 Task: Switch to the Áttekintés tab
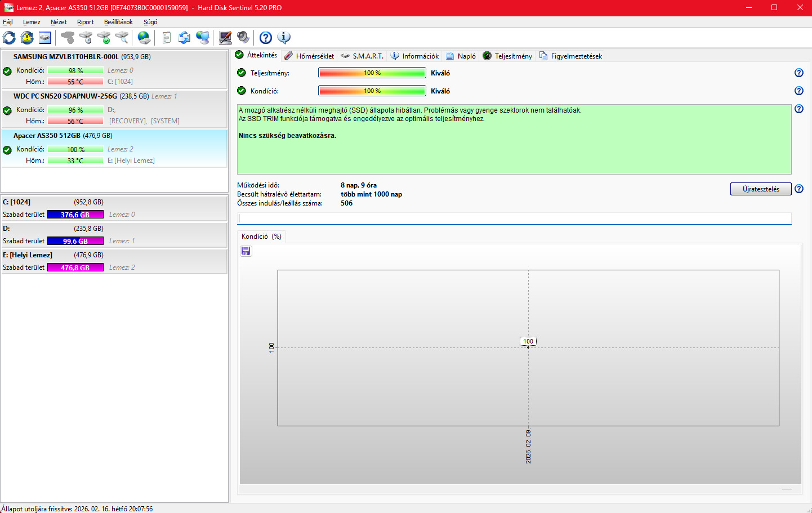click(257, 55)
